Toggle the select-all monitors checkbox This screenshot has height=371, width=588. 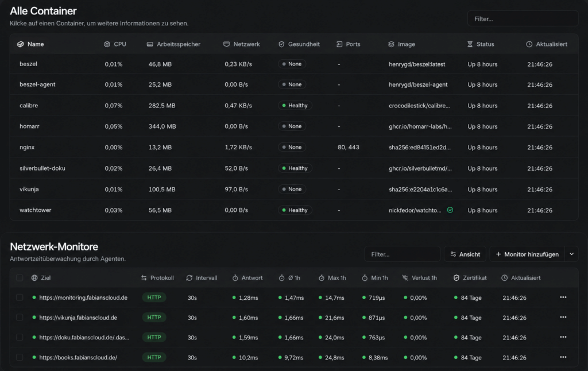(x=20, y=278)
